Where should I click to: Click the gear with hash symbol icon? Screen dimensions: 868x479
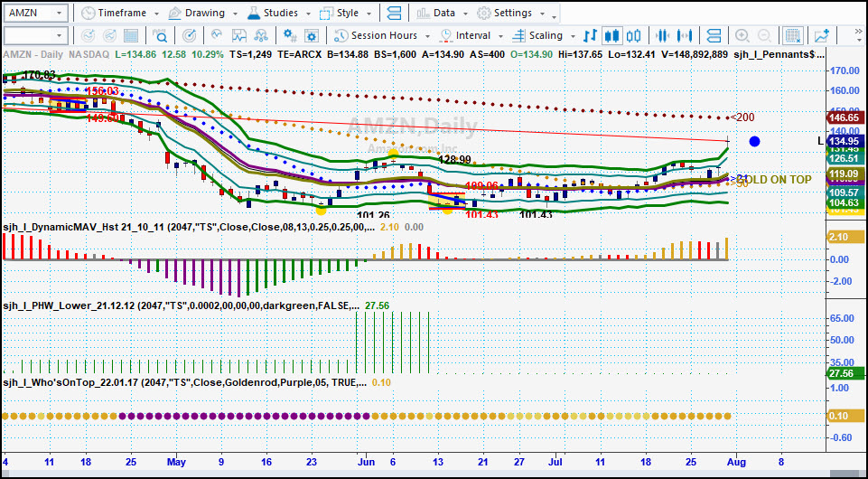pos(290,36)
